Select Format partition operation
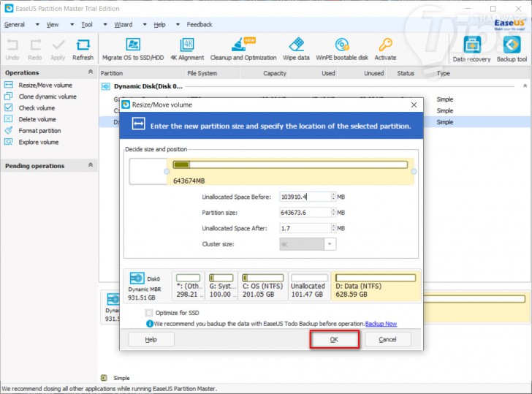The width and height of the screenshot is (532, 394). (x=39, y=131)
